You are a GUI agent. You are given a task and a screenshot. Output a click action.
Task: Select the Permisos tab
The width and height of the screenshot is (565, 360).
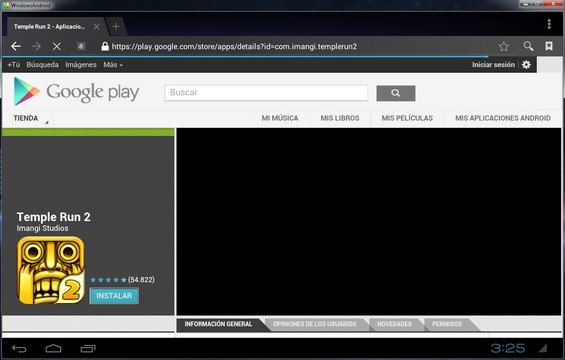(x=447, y=324)
